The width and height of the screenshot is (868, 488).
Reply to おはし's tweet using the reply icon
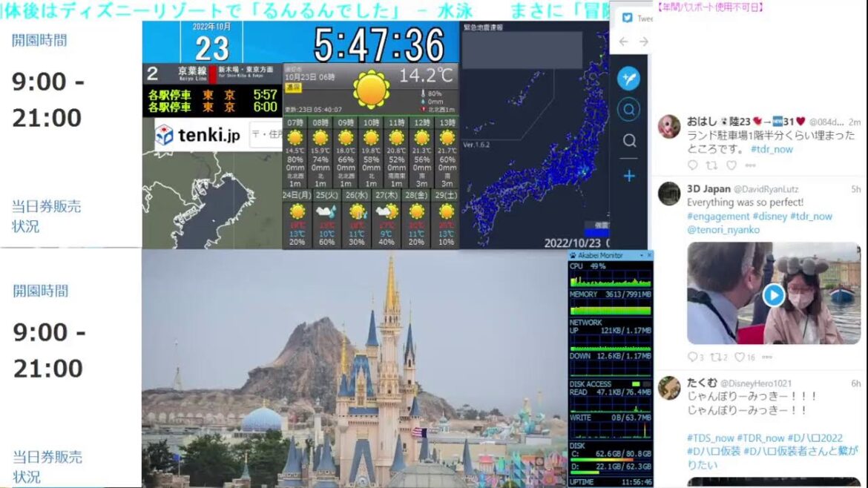[x=693, y=166]
